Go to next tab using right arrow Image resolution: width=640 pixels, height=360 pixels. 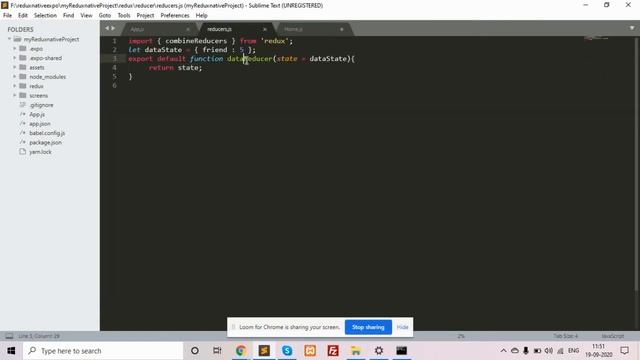point(113,28)
